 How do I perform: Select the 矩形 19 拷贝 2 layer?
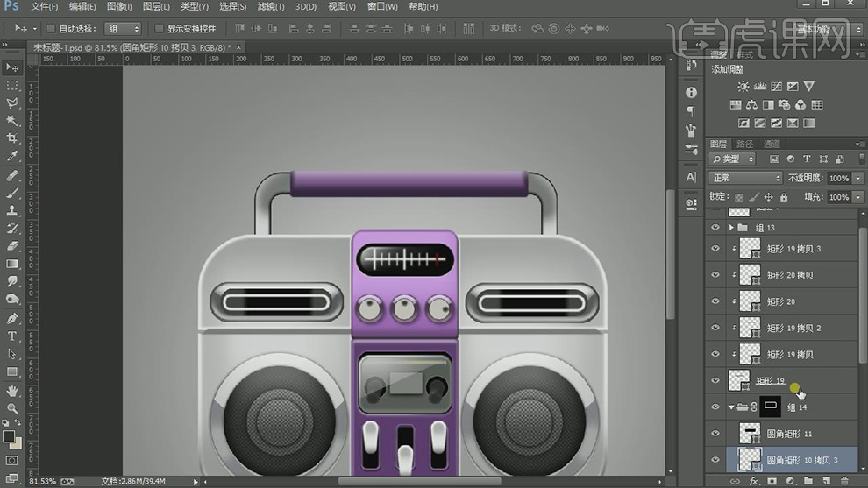coord(793,329)
